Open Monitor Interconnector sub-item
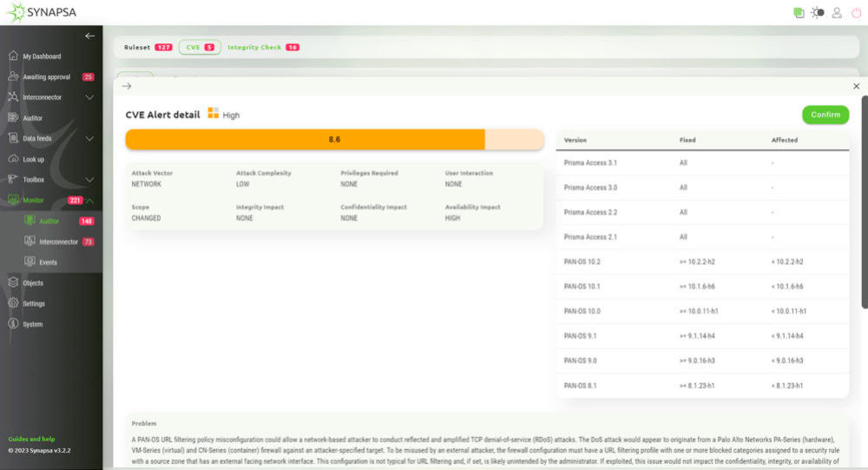Screen dimensions: 868x470 point(58,242)
